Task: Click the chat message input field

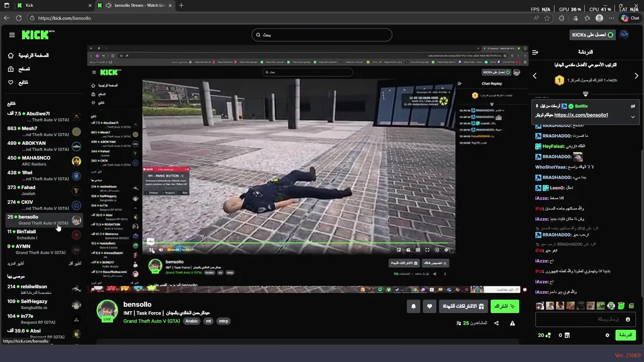Action: [585, 319]
